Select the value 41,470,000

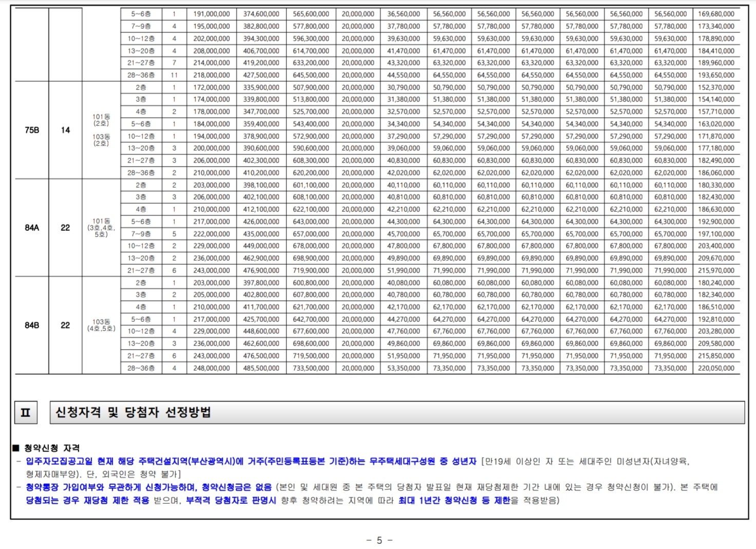[x=404, y=51]
